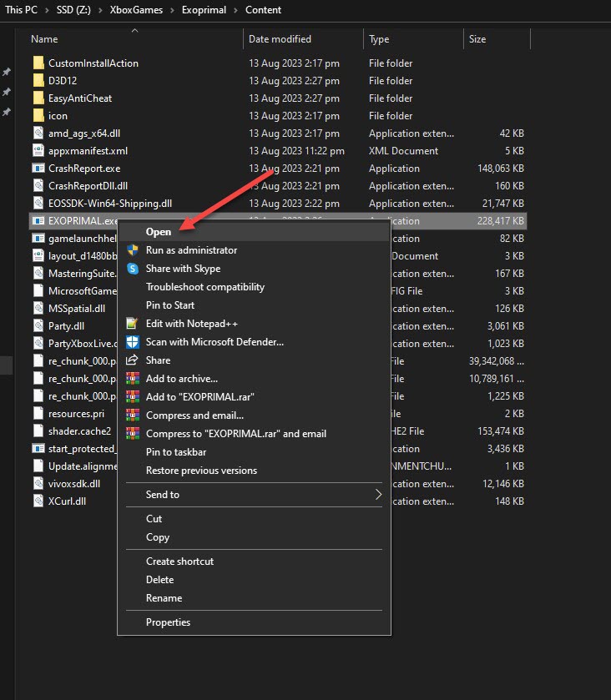611x700 pixels.
Task: Click WinRAR icon beside Compress and email
Action: (133, 415)
